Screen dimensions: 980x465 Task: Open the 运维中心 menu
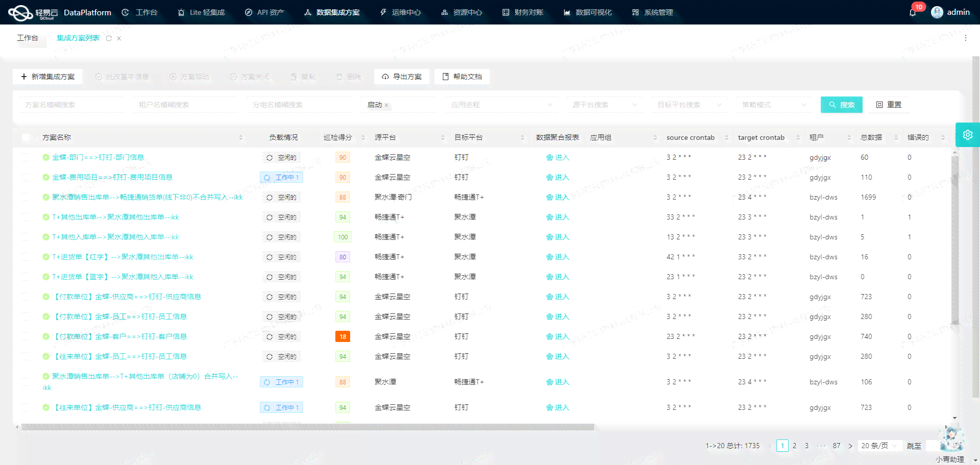point(401,12)
